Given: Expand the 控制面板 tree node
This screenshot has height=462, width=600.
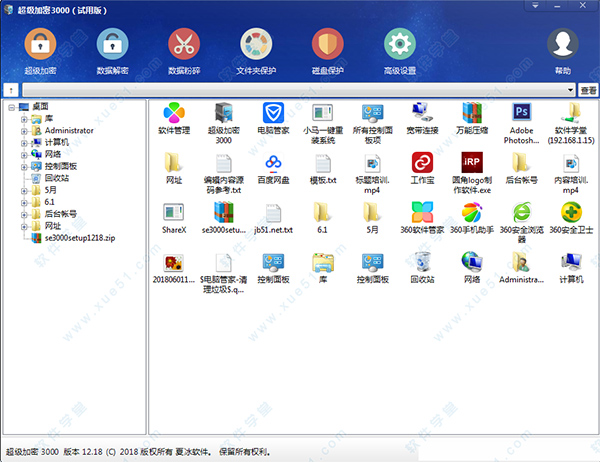Looking at the screenshot, I should (24, 167).
